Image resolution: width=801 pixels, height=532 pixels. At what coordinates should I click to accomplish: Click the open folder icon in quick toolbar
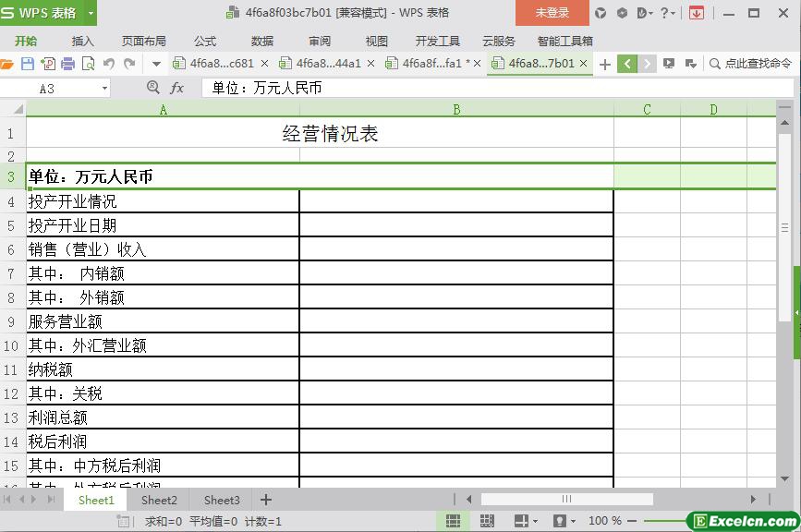pyautogui.click(x=6, y=64)
